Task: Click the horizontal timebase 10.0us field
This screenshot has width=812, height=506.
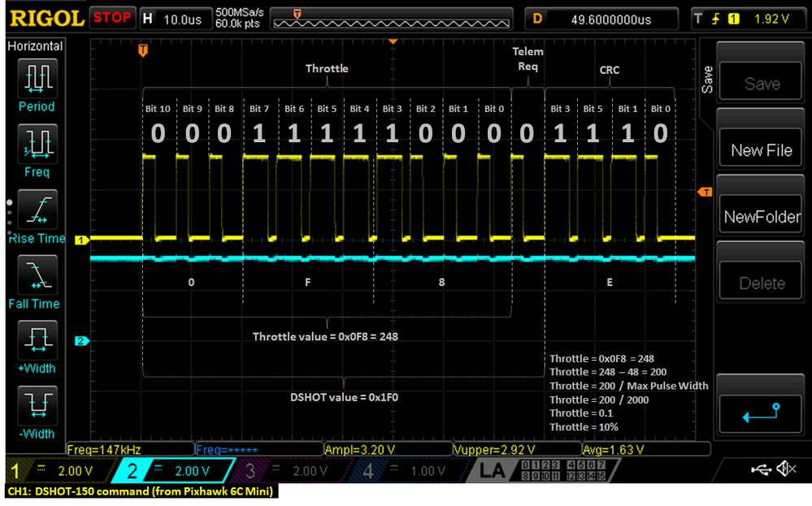Action: 176,19
